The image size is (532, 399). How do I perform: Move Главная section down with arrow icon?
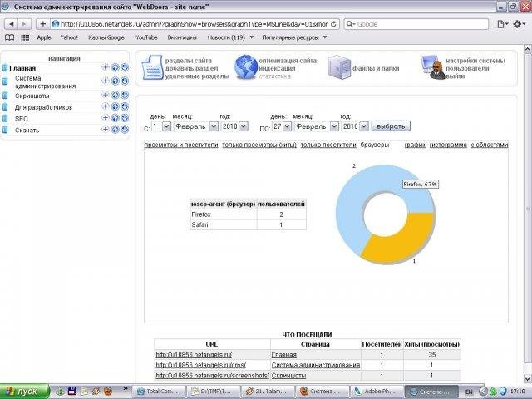(125, 67)
